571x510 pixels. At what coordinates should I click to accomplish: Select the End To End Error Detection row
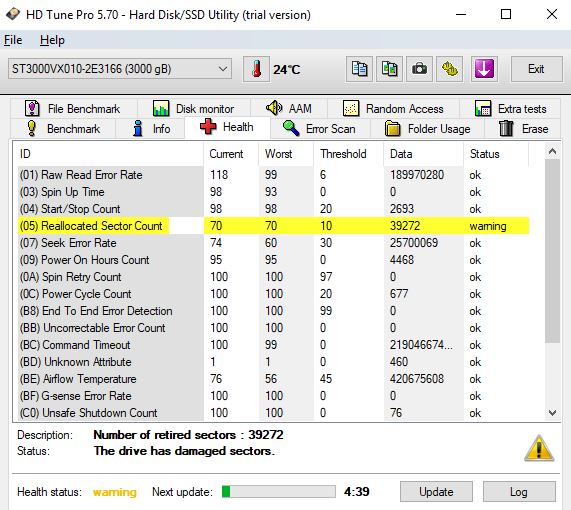coord(273,311)
